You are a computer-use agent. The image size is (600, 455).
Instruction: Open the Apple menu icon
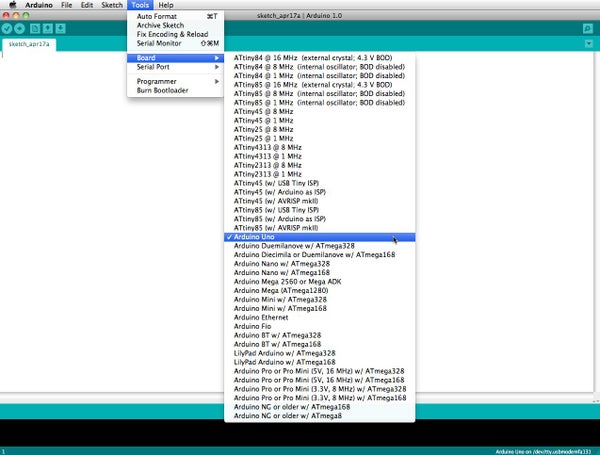pyautogui.click(x=13, y=5)
